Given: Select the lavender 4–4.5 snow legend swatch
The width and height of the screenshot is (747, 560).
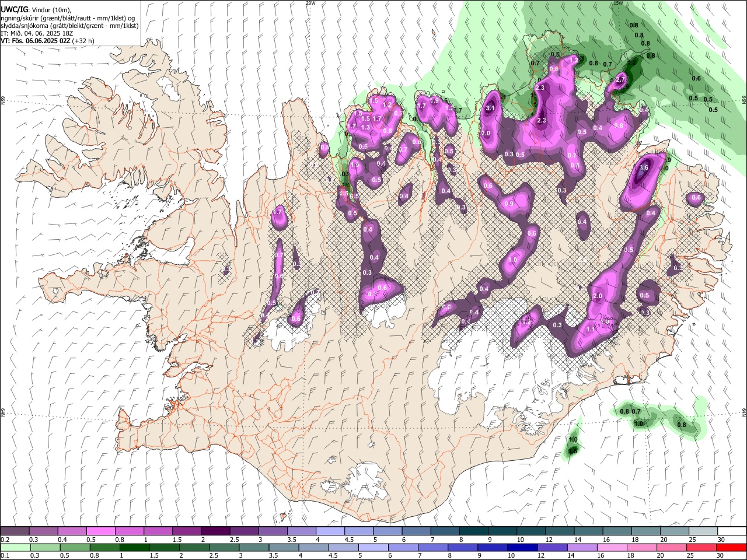Looking at the screenshot, I should 330,531.
